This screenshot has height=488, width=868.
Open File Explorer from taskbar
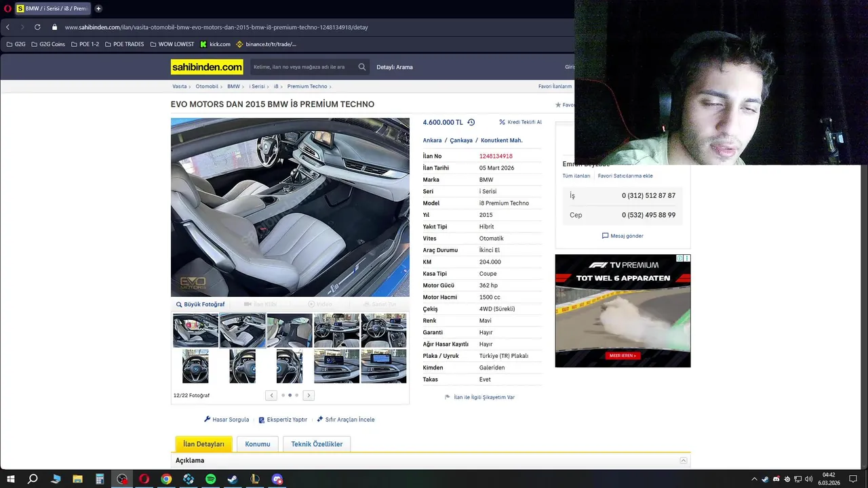[x=77, y=479]
